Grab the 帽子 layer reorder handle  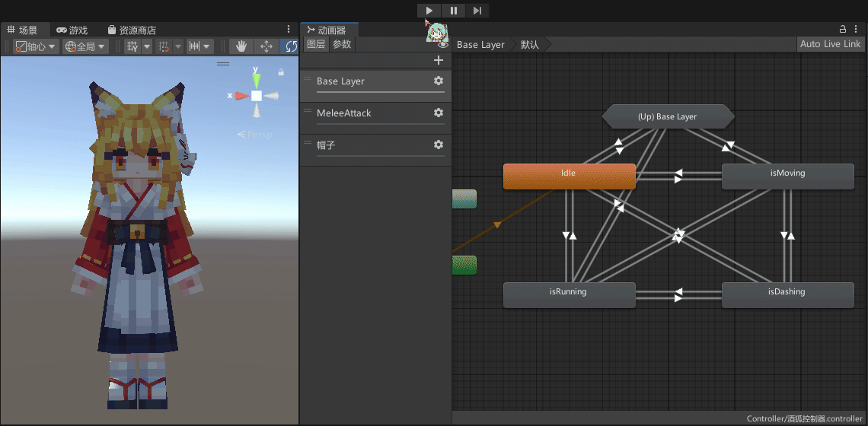tap(308, 143)
